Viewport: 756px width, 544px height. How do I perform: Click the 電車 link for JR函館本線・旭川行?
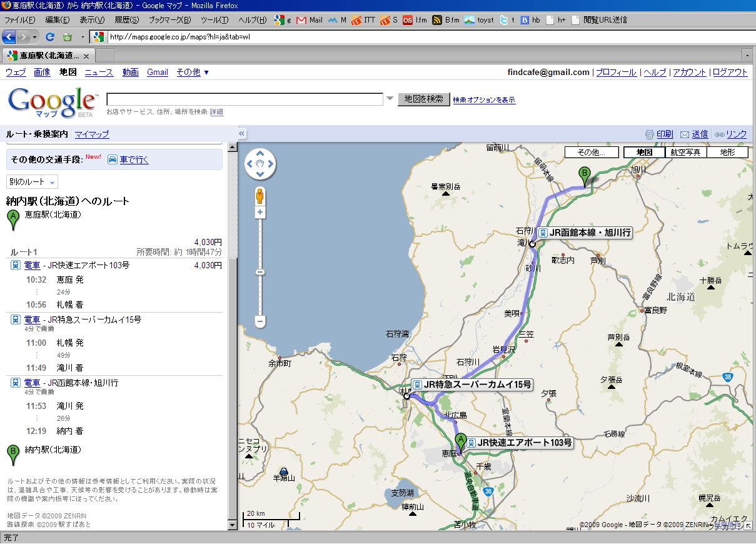(32, 383)
